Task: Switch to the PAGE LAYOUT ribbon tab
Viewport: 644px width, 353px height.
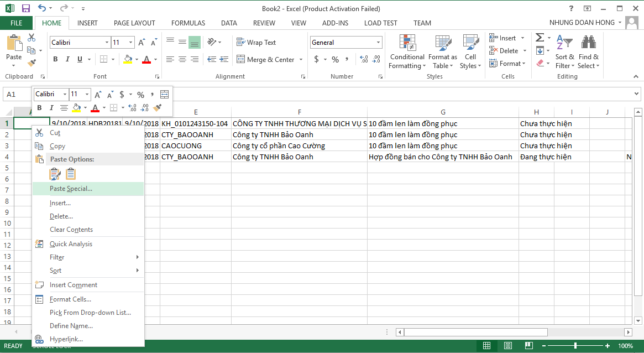Action: click(x=134, y=23)
